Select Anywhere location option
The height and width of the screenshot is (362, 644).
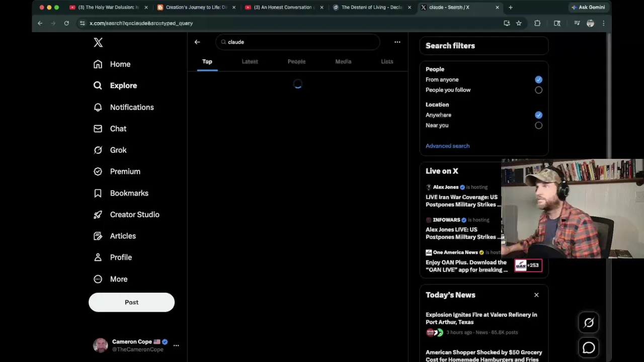tap(538, 115)
